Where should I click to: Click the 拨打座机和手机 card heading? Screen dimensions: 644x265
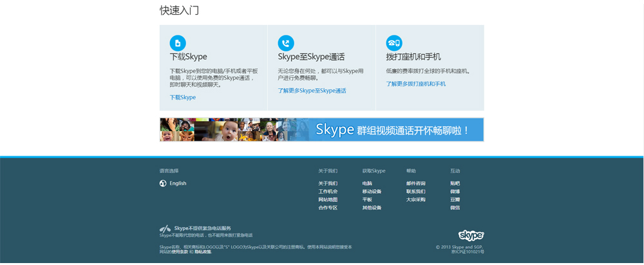(x=413, y=57)
